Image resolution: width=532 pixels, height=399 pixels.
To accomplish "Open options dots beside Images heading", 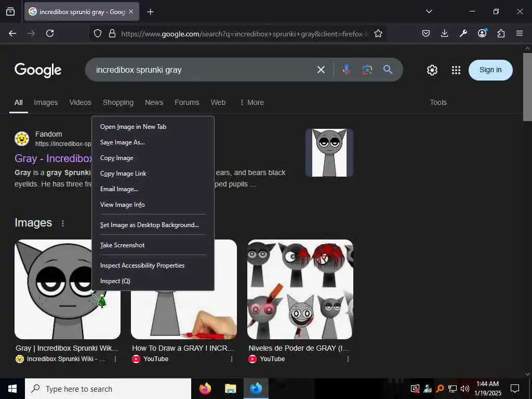I will [63, 223].
